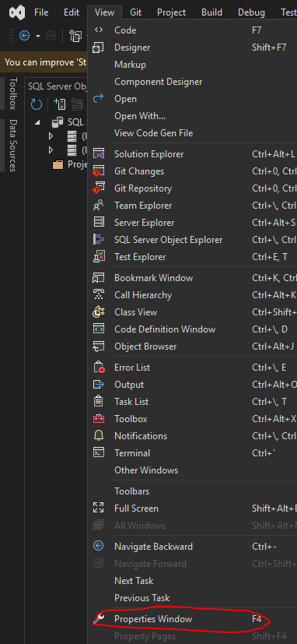Image resolution: width=297 pixels, height=644 pixels.
Task: Click the Class View menu icon
Action: [x=99, y=312]
